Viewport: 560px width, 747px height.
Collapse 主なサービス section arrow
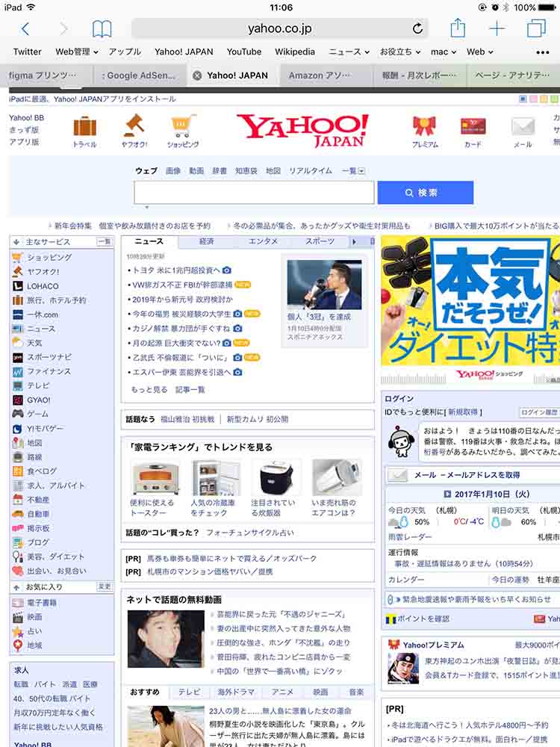coord(16,242)
